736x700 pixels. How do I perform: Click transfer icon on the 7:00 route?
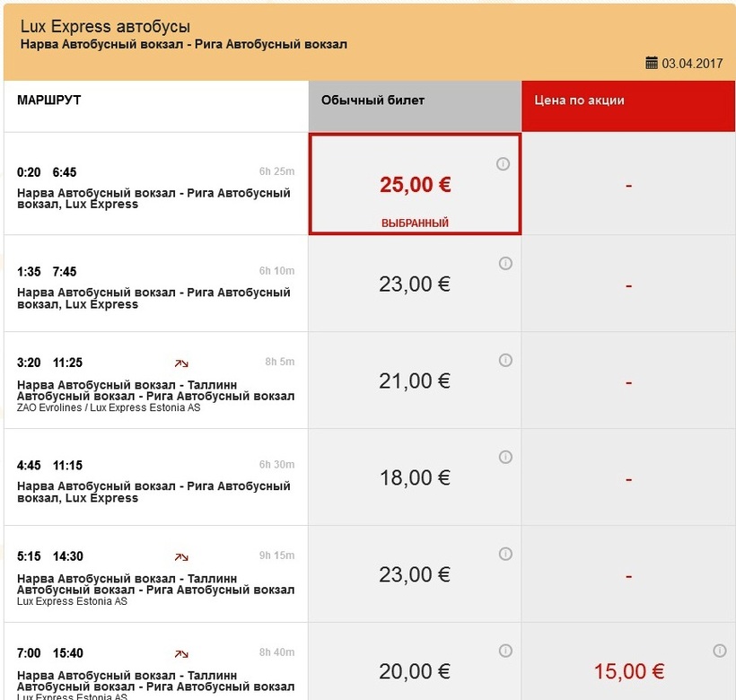(x=181, y=653)
